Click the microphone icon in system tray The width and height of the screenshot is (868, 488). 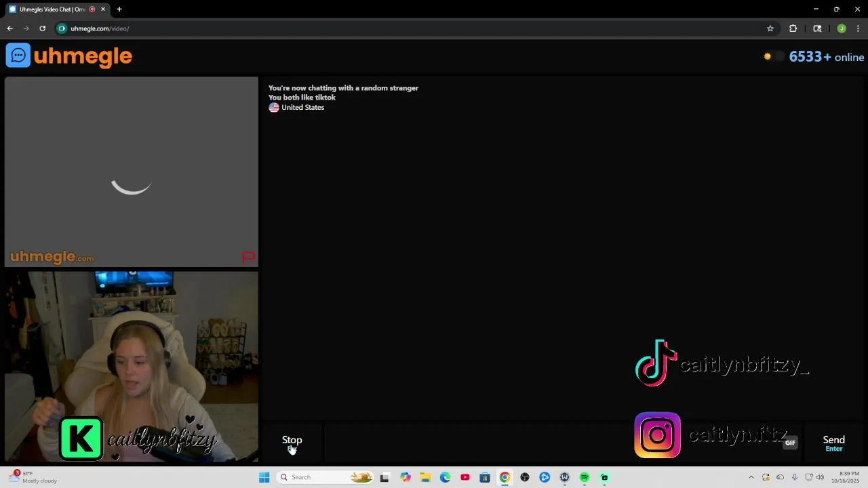tap(795, 477)
